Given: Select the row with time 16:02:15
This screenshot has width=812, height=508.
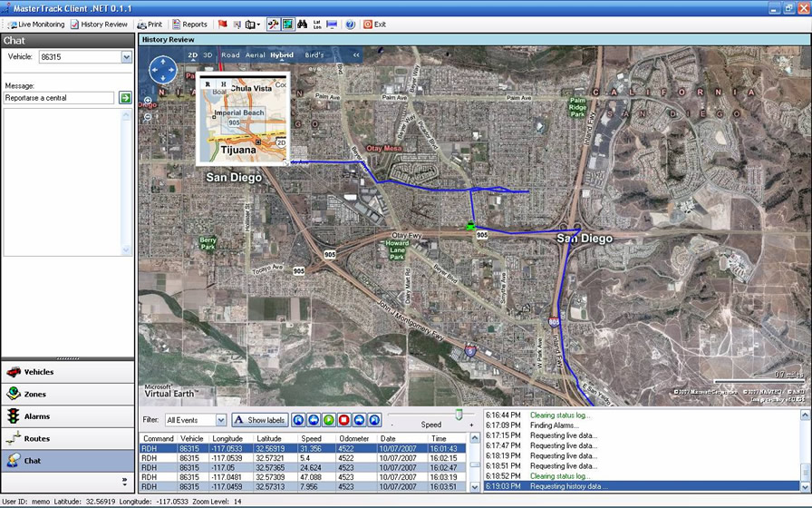Looking at the screenshot, I should pyautogui.click(x=303, y=458).
